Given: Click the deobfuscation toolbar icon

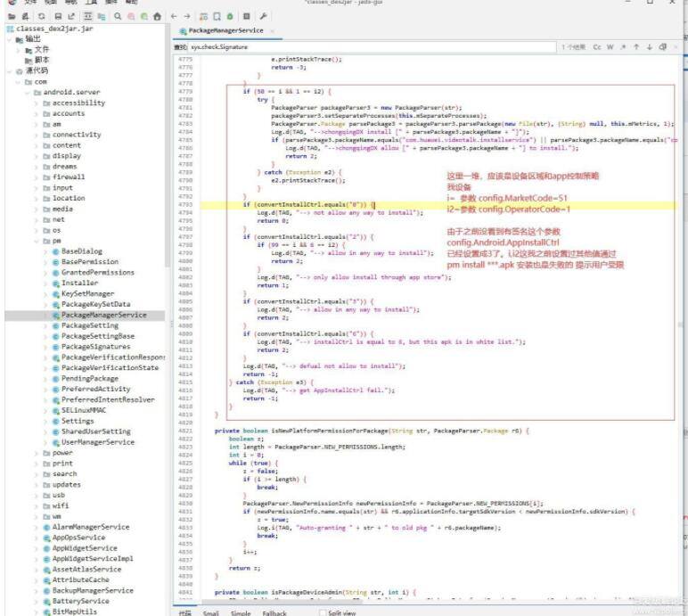Looking at the screenshot, I should click(203, 17).
